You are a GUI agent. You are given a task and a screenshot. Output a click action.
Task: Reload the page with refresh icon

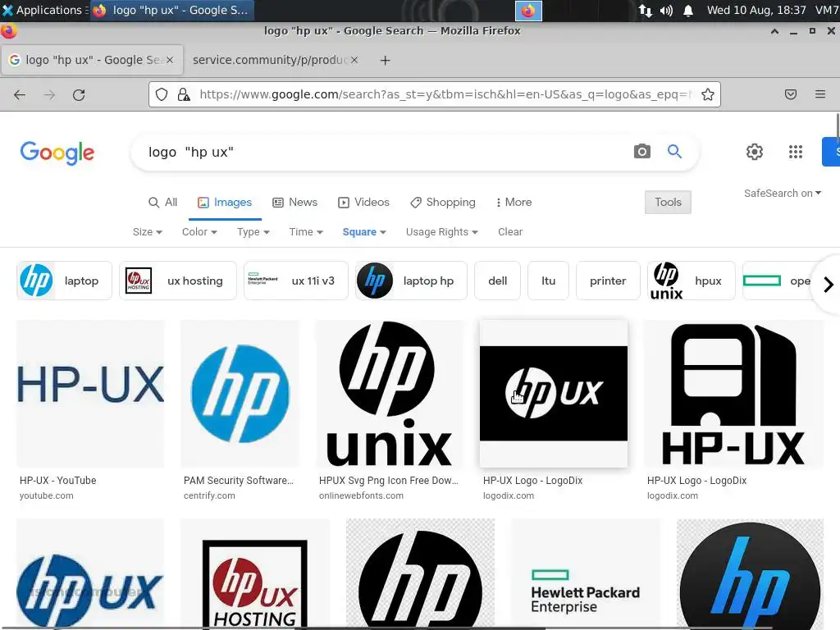click(79, 95)
